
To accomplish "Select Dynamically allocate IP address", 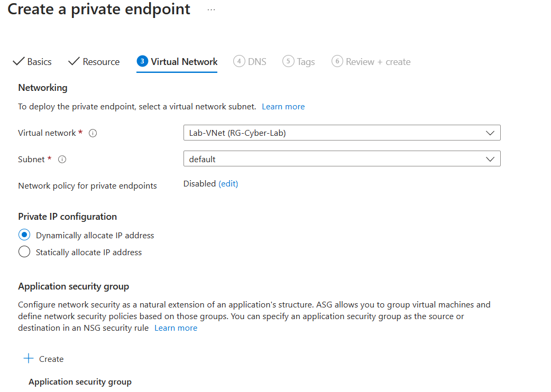I will 23,235.
